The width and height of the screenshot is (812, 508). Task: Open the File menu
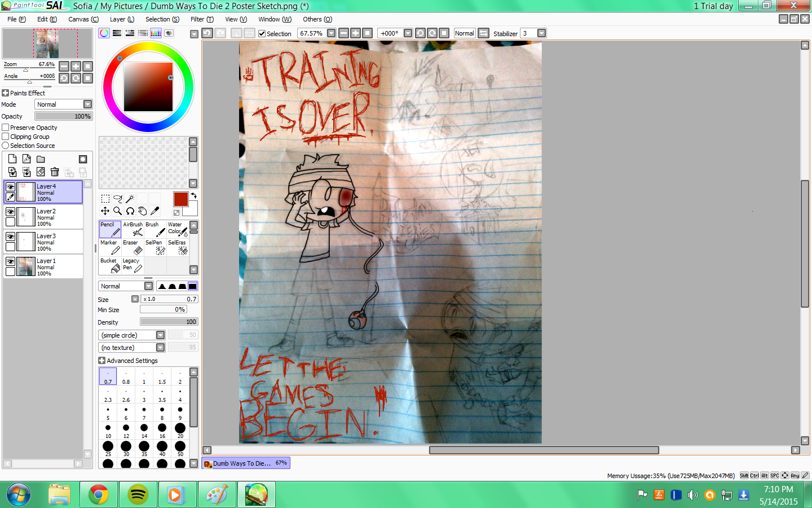tap(16, 19)
